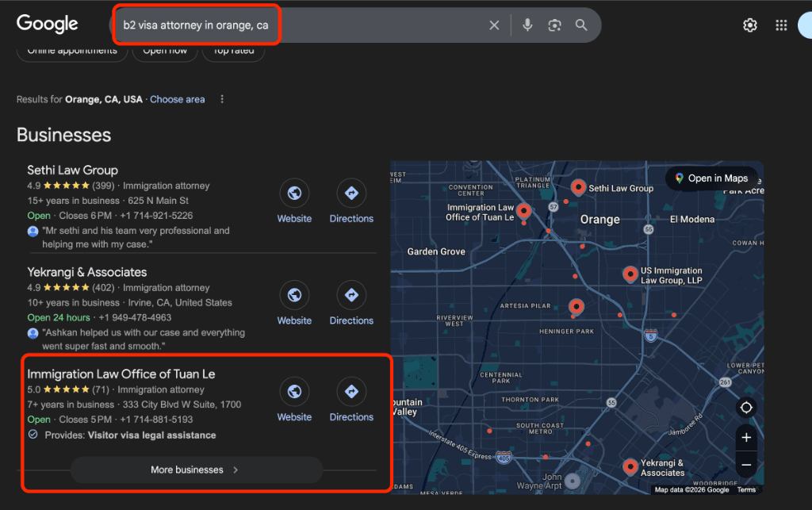Click Open in Maps button
This screenshot has width=812, height=510.
[712, 178]
